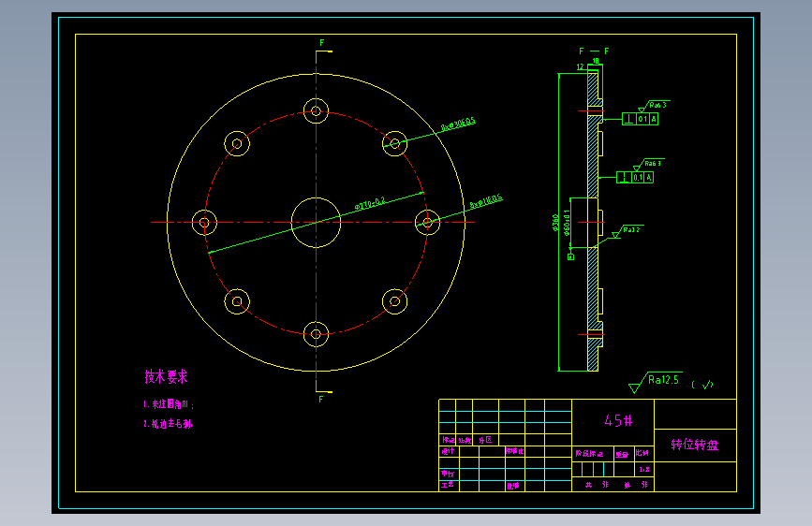Select the lower perpendicularity tolerance frame

pos(635,177)
